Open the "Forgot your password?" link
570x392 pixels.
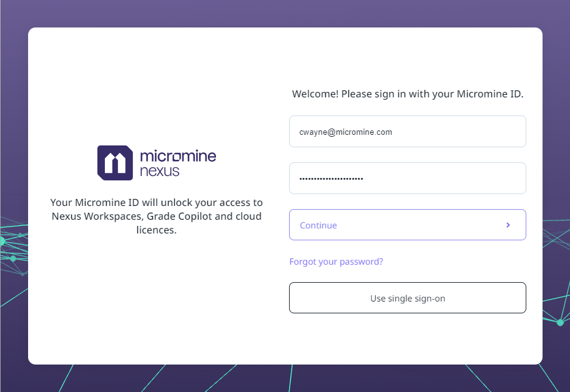click(x=336, y=262)
